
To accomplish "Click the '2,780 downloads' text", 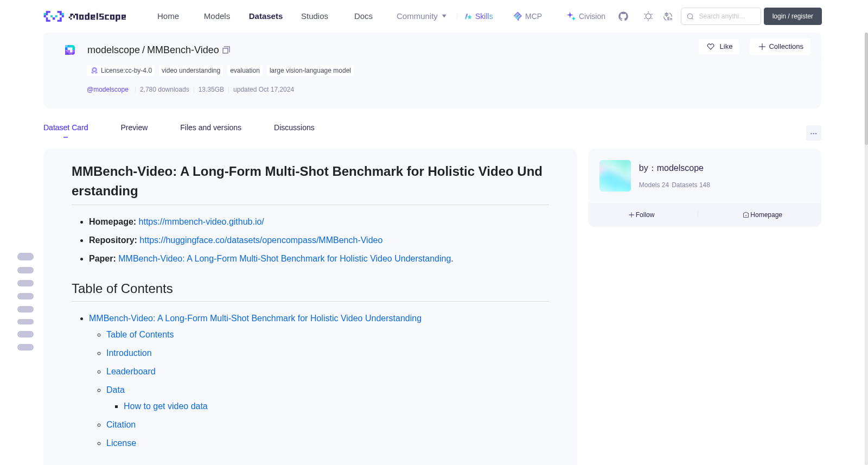I will (164, 90).
